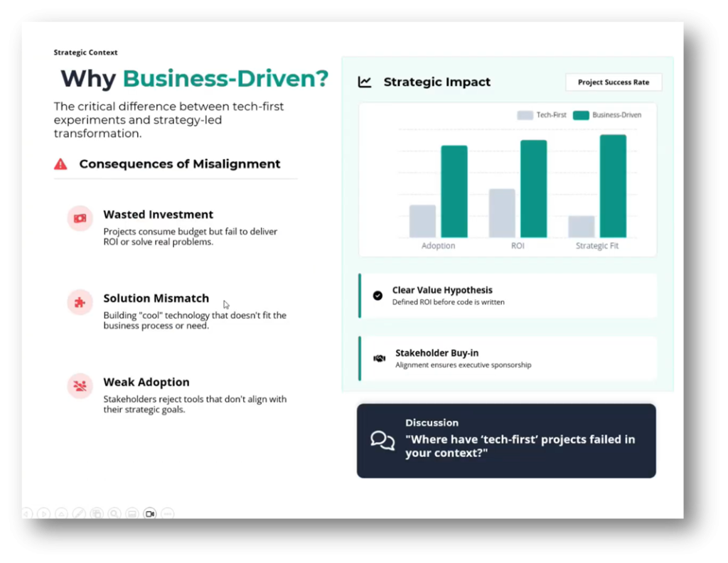
Task: Click the 'Weak Adoption' heading
Action: 146,382
